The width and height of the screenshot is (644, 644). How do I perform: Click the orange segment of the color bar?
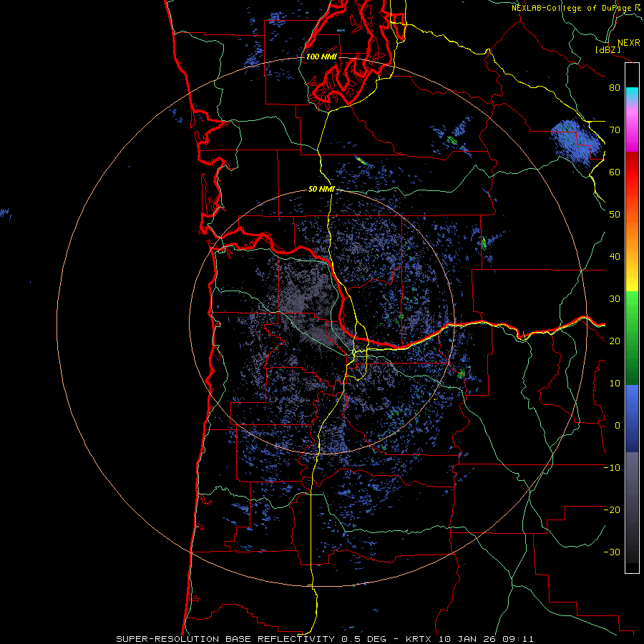click(632, 238)
